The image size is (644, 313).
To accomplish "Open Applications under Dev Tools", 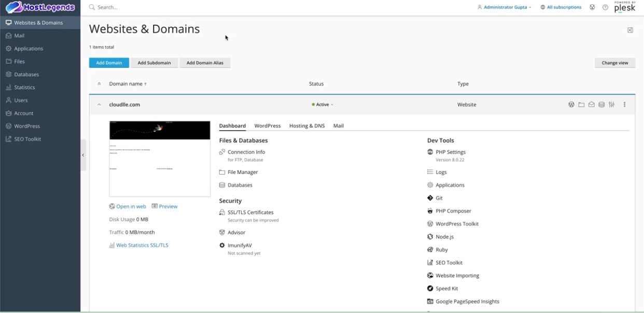I will click(x=450, y=185).
